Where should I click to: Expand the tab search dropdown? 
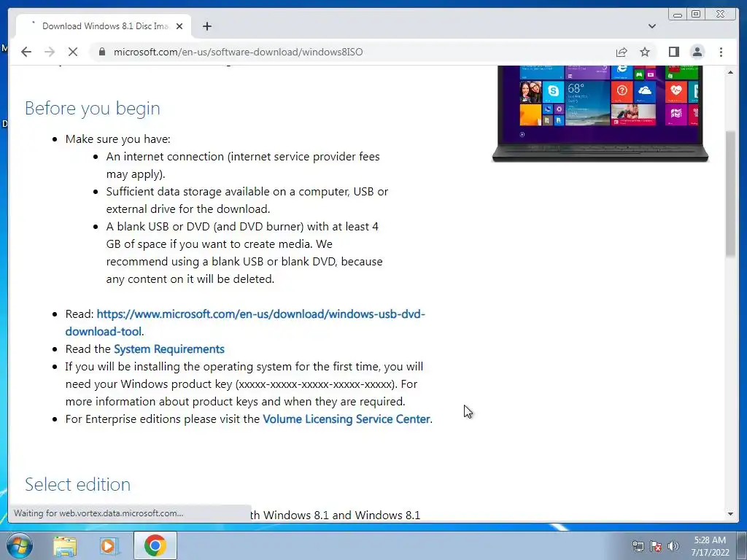click(x=651, y=26)
